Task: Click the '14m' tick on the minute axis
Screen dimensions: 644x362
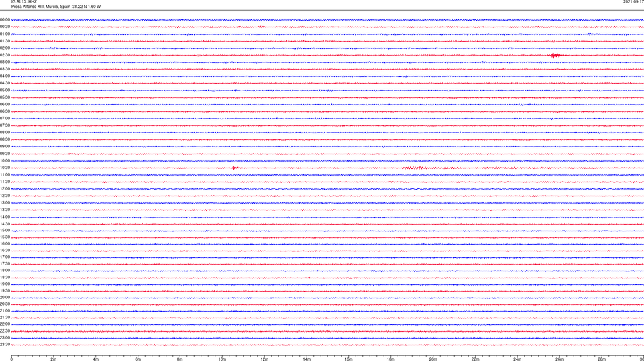Action: point(307,359)
